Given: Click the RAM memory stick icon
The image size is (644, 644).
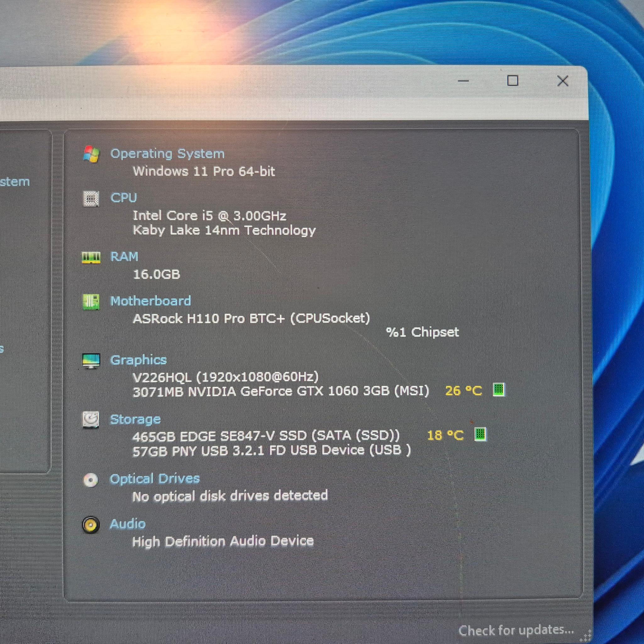Looking at the screenshot, I should coord(91,257).
